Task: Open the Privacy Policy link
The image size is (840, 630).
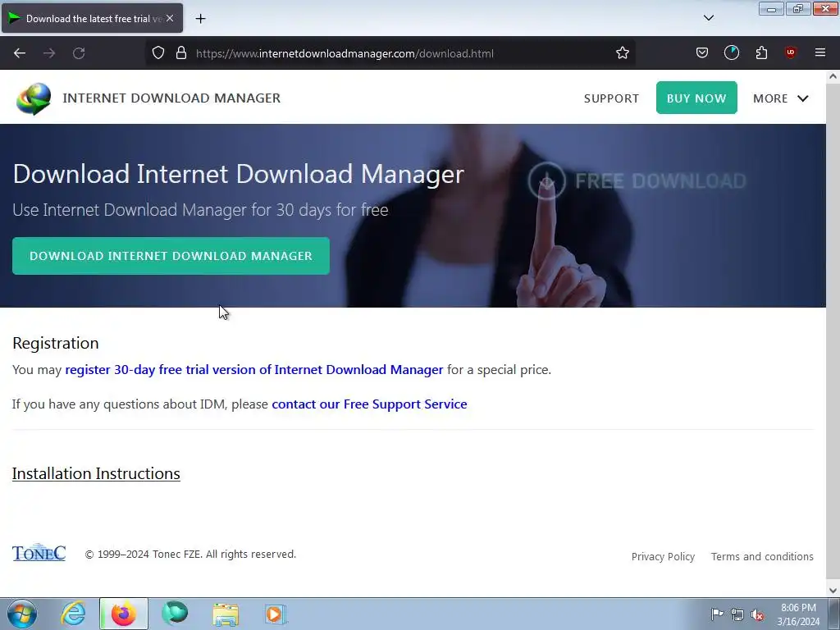Action: click(x=663, y=557)
